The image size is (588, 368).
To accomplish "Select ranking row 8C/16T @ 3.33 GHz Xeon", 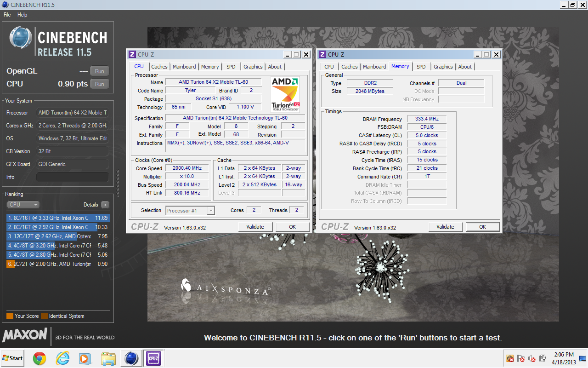I will [x=58, y=218].
